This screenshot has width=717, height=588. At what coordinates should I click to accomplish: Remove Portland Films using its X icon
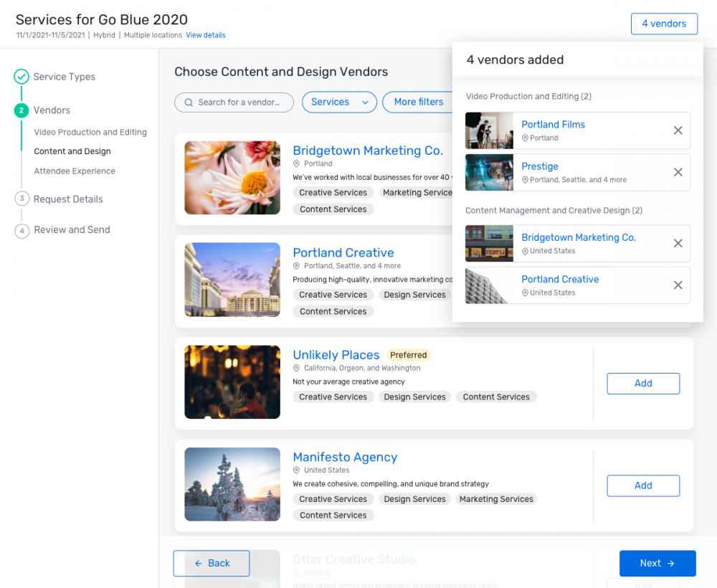[x=678, y=131]
